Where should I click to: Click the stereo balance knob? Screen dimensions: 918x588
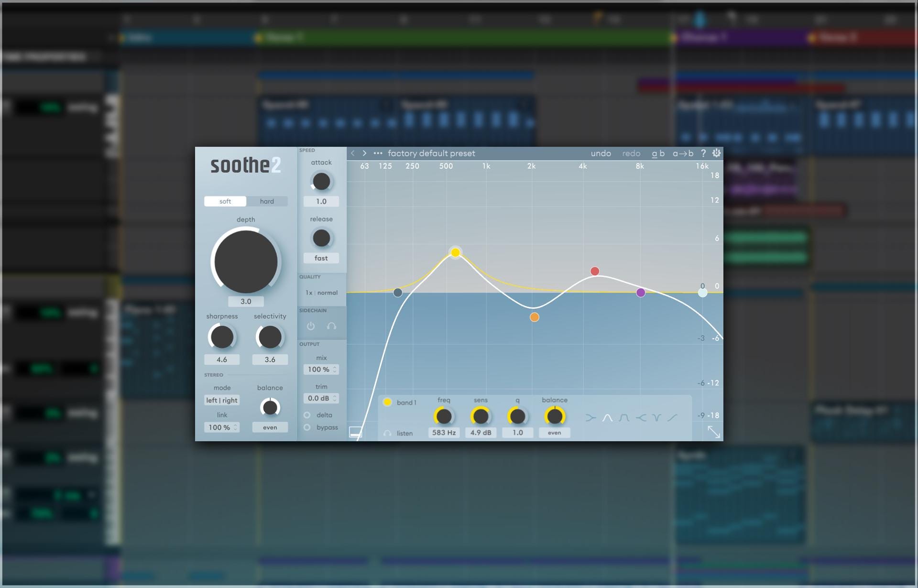[270, 407]
